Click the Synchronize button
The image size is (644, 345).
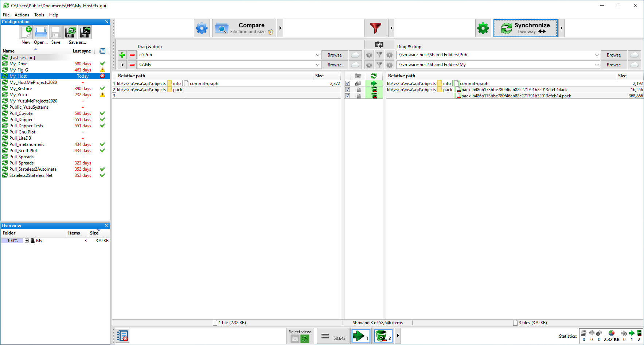(526, 28)
